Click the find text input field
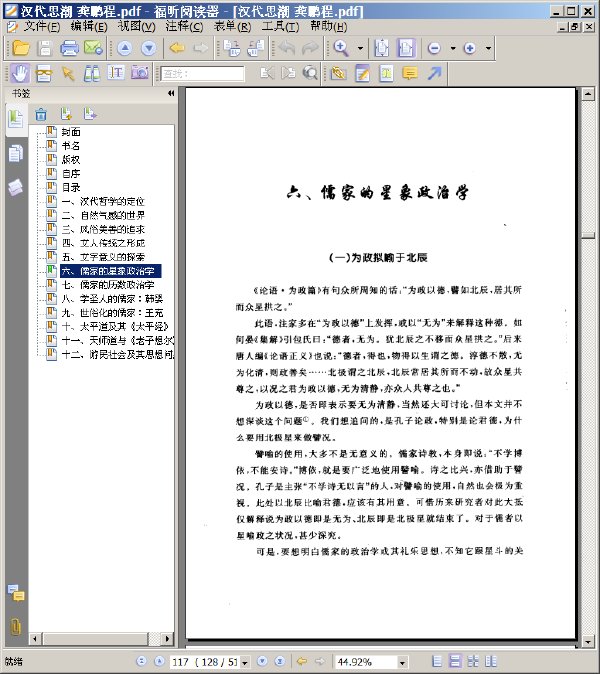 [x=202, y=74]
